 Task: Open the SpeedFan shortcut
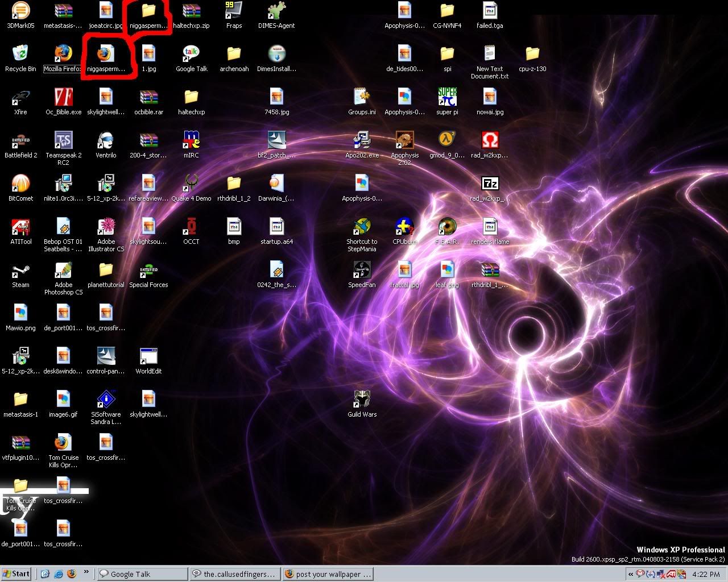362,271
